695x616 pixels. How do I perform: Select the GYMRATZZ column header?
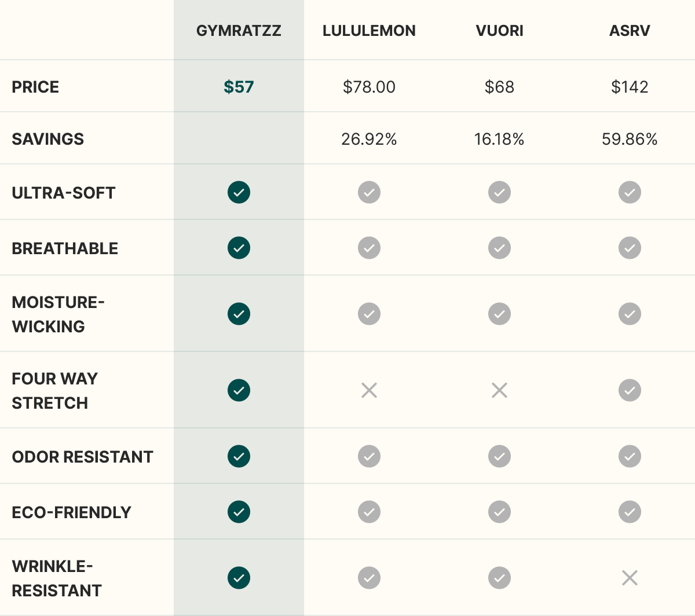pyautogui.click(x=239, y=31)
